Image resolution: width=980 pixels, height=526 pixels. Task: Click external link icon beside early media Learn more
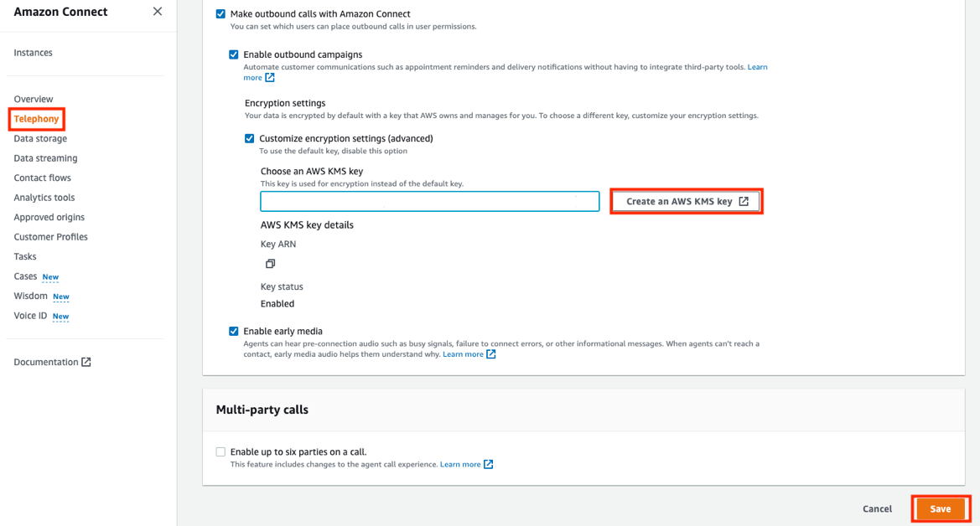(x=489, y=353)
